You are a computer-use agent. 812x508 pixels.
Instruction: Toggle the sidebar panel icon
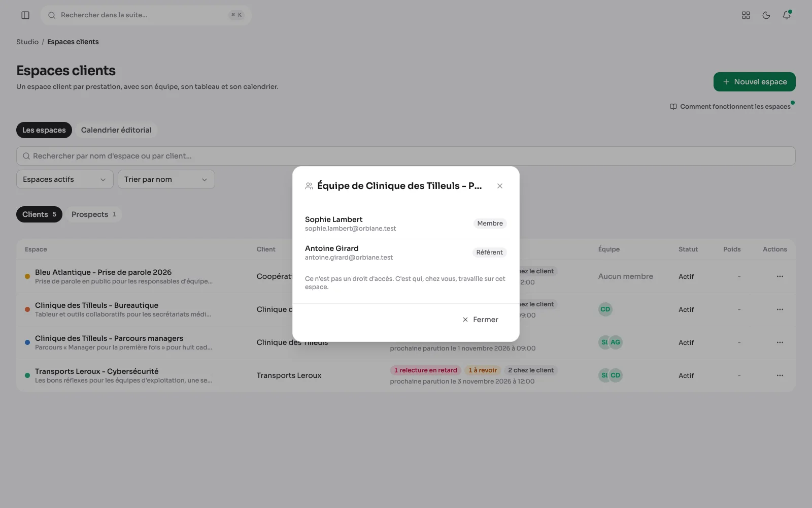click(25, 15)
